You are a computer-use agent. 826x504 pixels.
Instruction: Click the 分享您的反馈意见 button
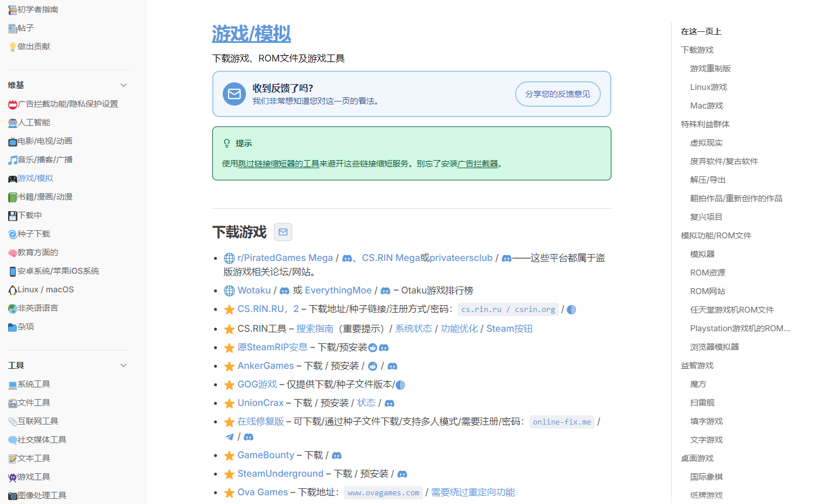pos(557,93)
